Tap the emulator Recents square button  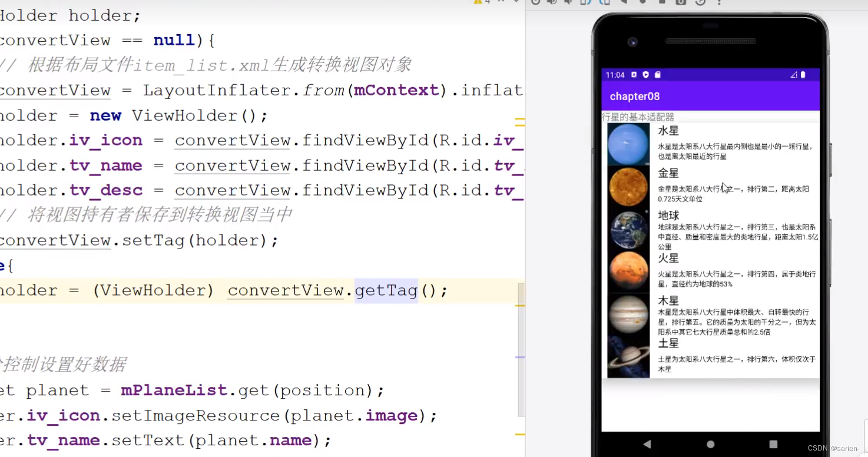773,444
